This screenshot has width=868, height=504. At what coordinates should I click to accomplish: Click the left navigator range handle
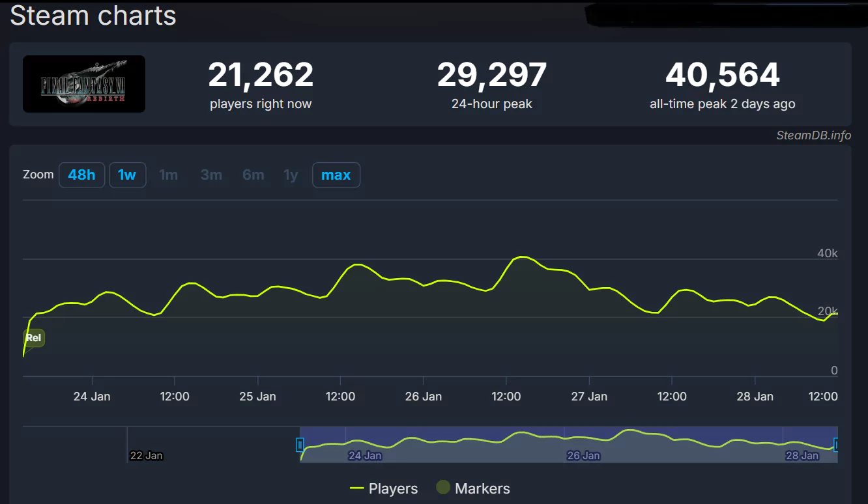300,445
